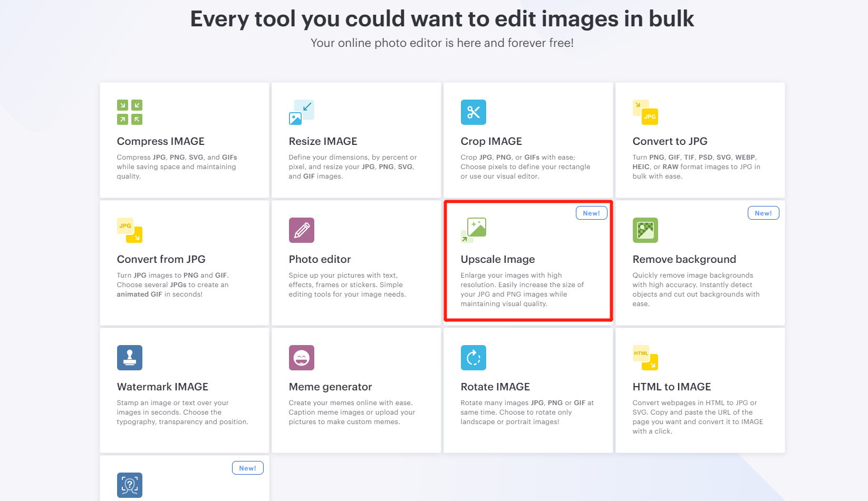The width and height of the screenshot is (868, 501).
Task: Select the face detection icon on bottom card
Action: point(129,485)
